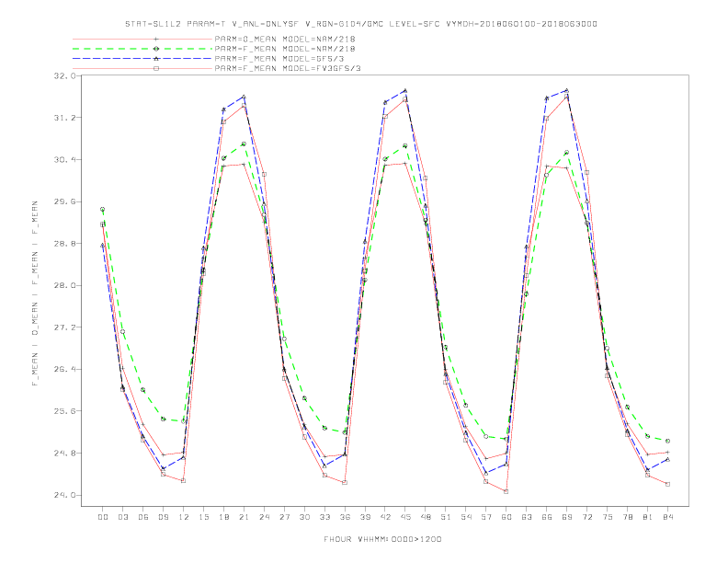Click forecast hour label 48
728x563 pixels.
(x=426, y=517)
